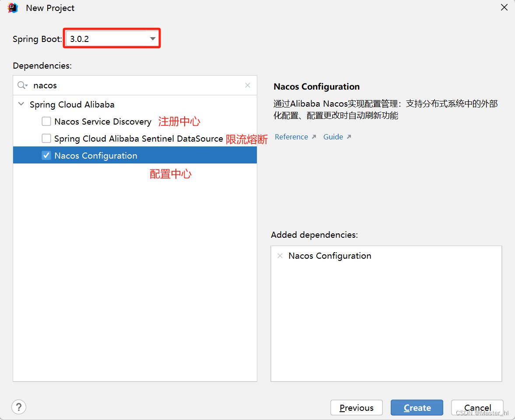Enable the Nacos Service Discovery checkbox

pos(46,121)
